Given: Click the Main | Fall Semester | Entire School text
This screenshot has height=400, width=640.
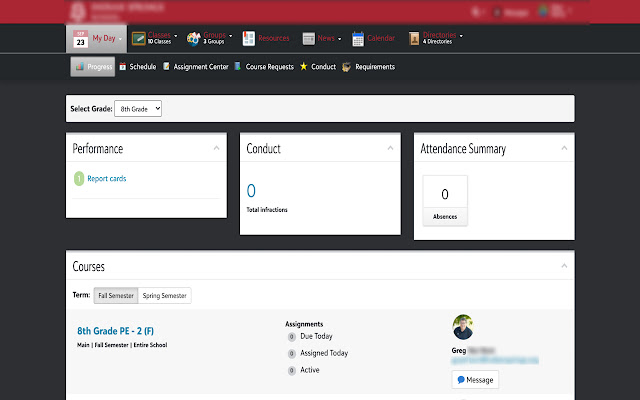Looking at the screenshot, I should tap(122, 345).
